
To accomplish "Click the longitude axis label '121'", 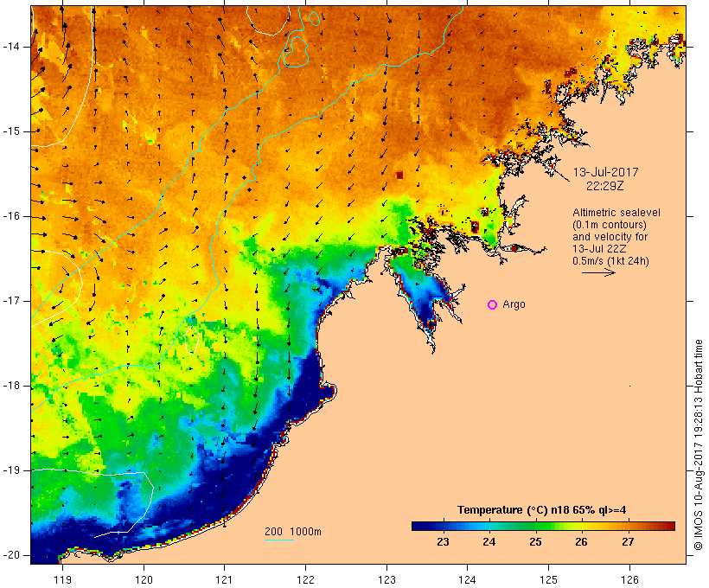I will coord(224,579).
